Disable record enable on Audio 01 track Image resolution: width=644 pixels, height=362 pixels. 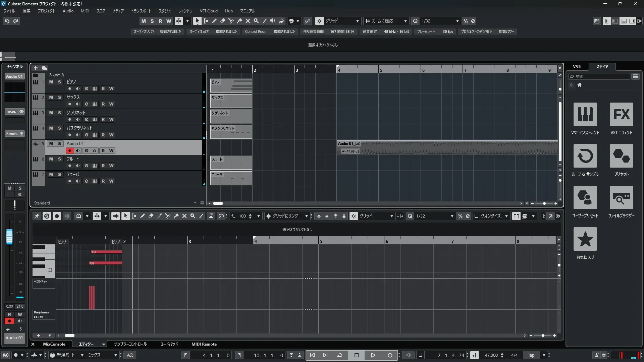pos(69,151)
